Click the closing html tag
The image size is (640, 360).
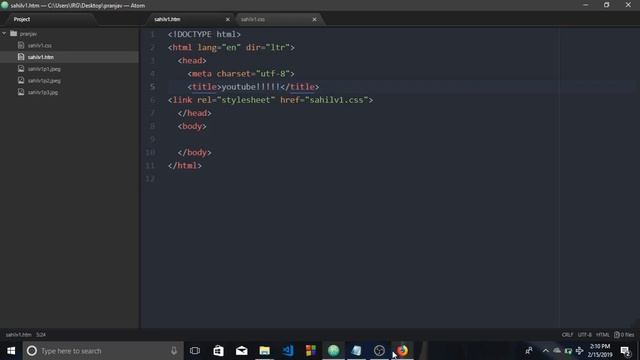click(185, 165)
